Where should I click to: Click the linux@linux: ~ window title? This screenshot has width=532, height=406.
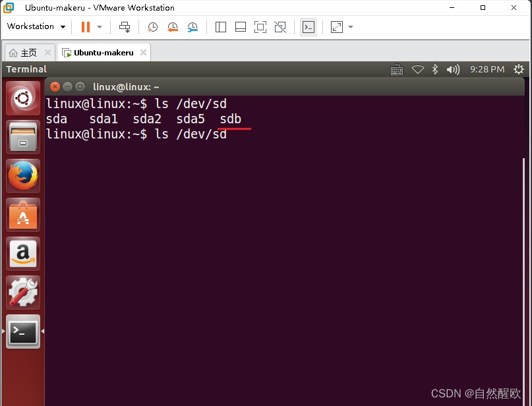tap(126, 87)
